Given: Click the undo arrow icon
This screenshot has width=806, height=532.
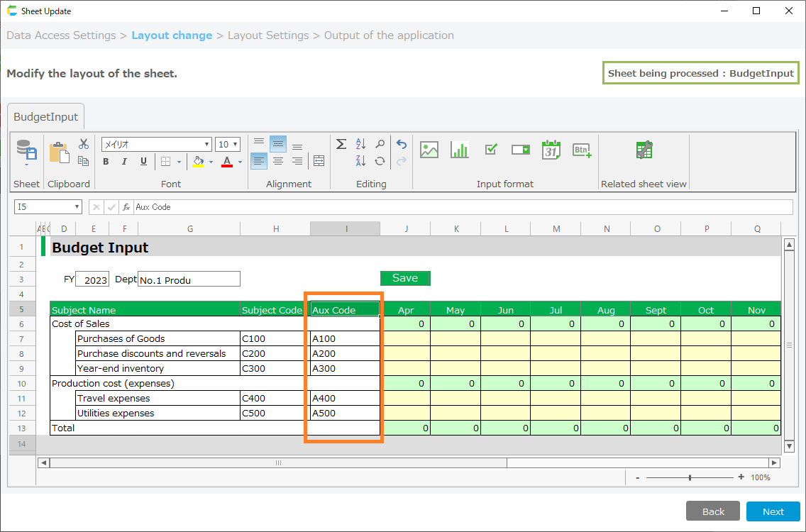Looking at the screenshot, I should [402, 144].
